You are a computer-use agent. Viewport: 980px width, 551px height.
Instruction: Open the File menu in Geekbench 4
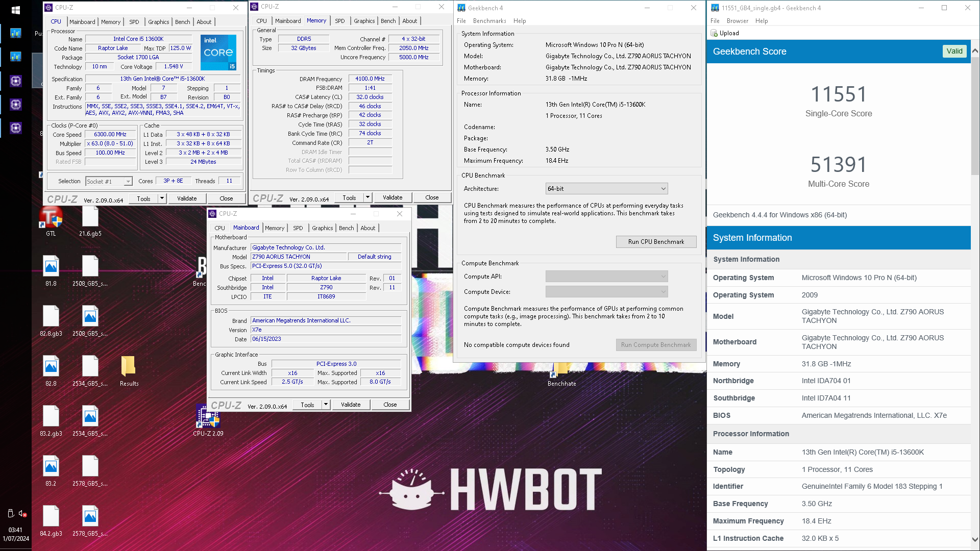461,21
